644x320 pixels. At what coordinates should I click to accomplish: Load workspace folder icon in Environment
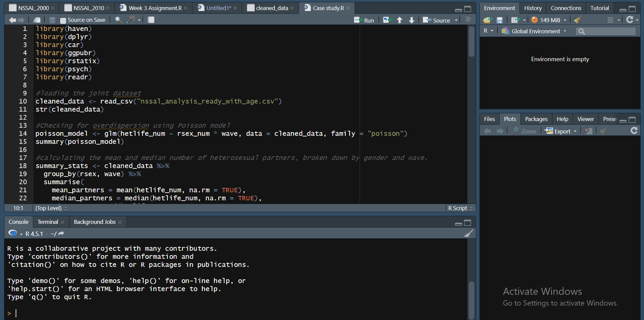pos(488,20)
